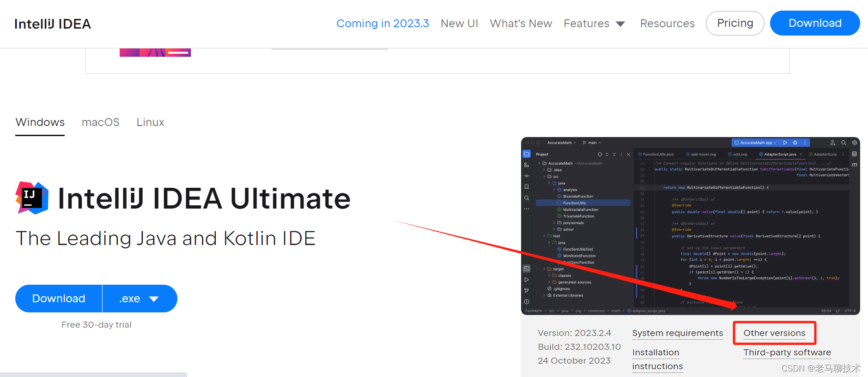Click Code With Me user icon in IDE preview
The width and height of the screenshot is (868, 377).
(x=832, y=143)
